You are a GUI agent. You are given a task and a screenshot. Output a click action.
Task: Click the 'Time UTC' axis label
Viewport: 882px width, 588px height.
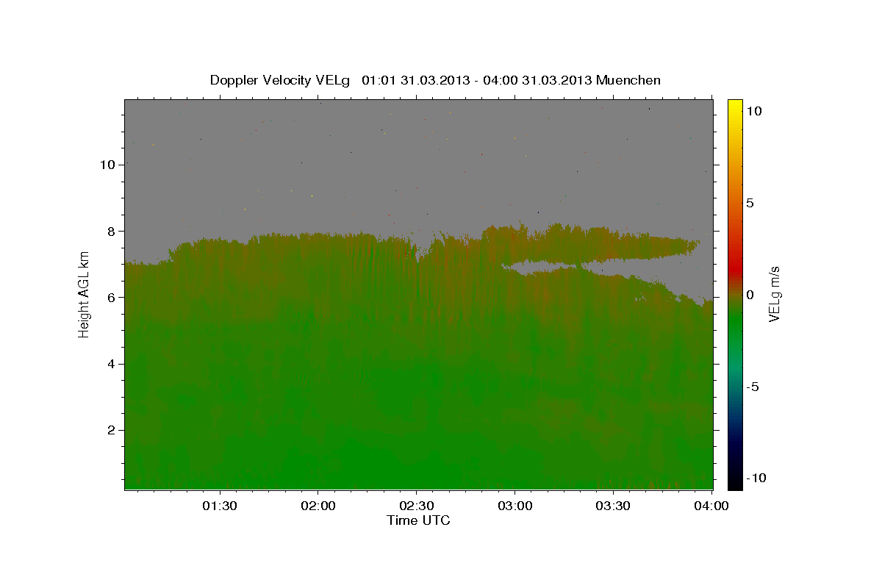[418, 520]
